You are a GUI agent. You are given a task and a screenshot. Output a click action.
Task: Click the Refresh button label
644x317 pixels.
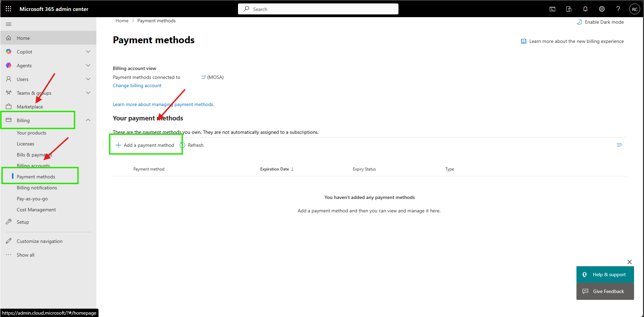point(196,145)
